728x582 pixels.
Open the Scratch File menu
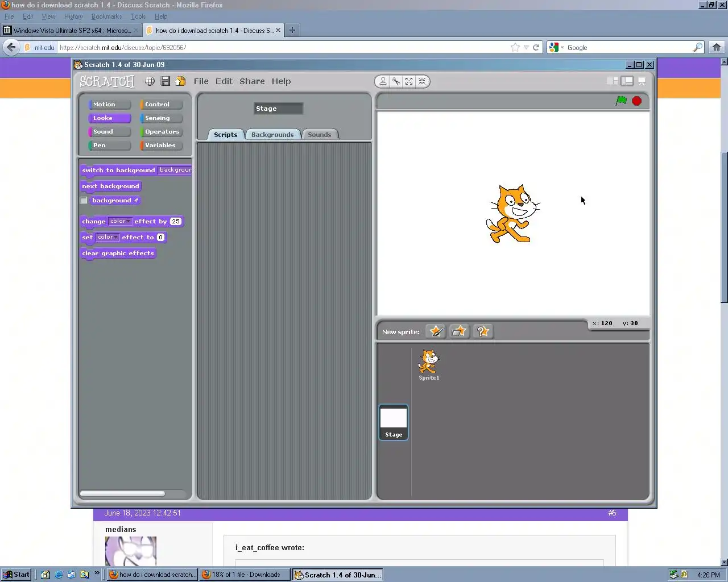tap(201, 81)
